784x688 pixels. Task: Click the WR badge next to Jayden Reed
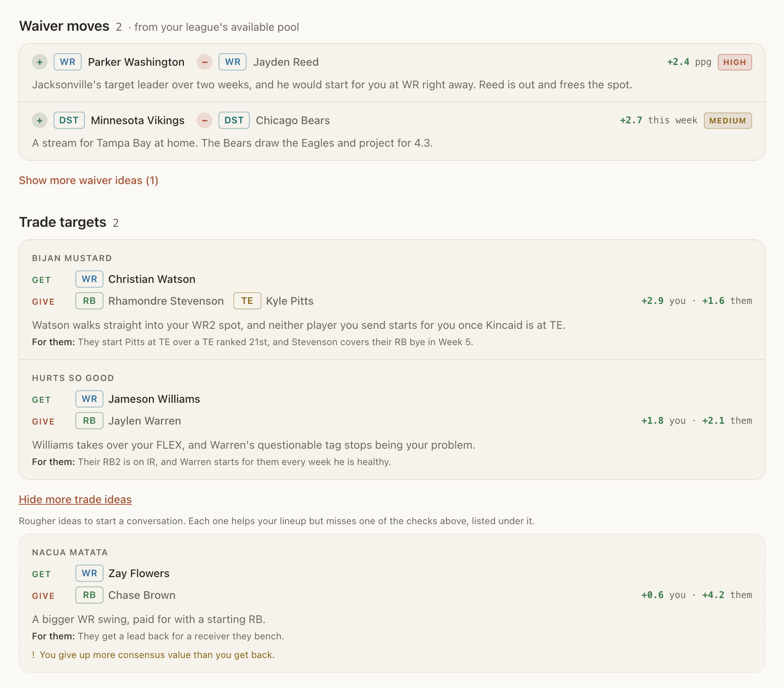pyautogui.click(x=233, y=62)
